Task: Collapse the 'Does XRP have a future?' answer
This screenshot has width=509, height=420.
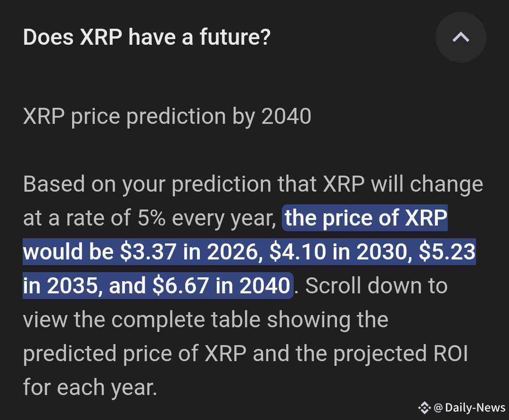Action: pyautogui.click(x=460, y=37)
